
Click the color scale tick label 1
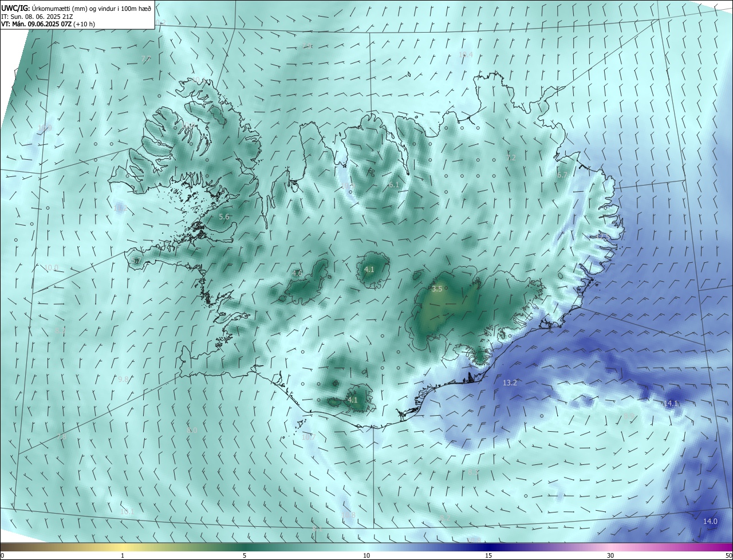click(x=123, y=555)
